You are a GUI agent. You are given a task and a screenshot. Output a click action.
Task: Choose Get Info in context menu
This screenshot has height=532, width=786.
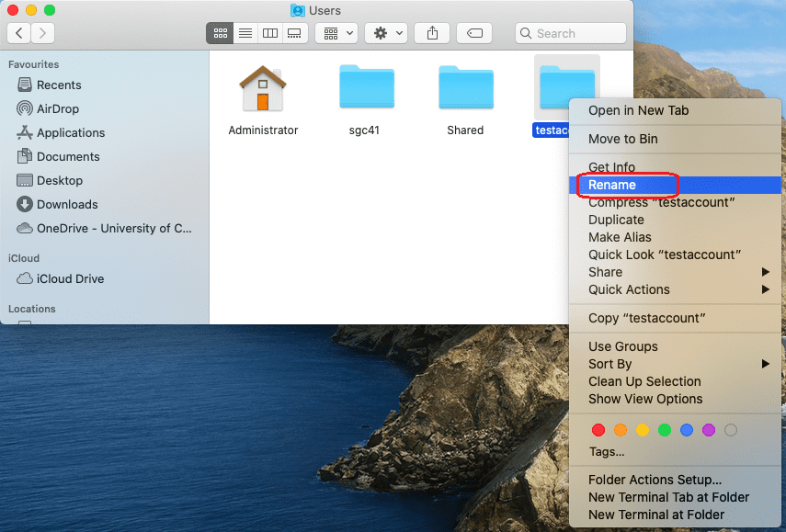(611, 167)
